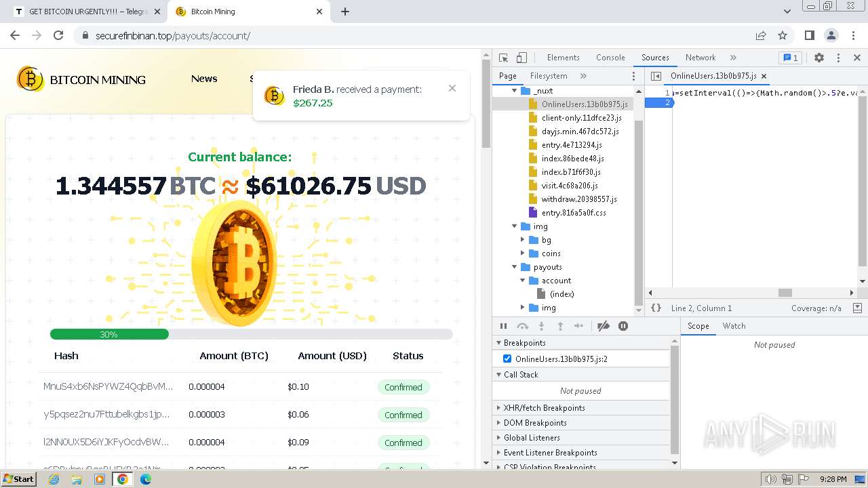Switch to the Elements tab

(x=564, y=58)
